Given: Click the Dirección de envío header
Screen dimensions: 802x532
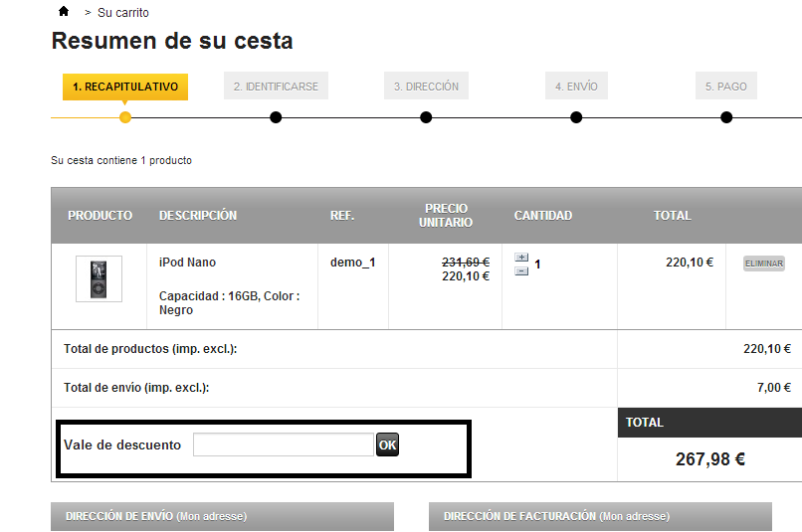Looking at the screenshot, I should 222,516.
